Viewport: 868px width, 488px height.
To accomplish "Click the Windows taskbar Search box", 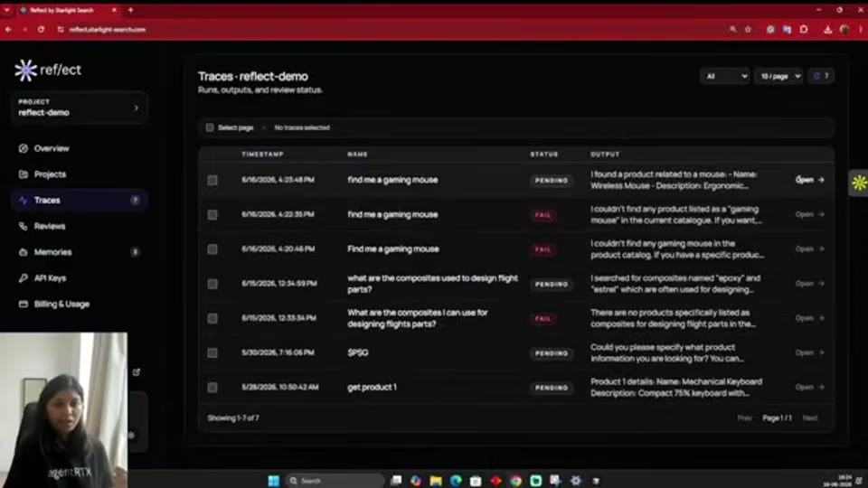I will coord(335,480).
